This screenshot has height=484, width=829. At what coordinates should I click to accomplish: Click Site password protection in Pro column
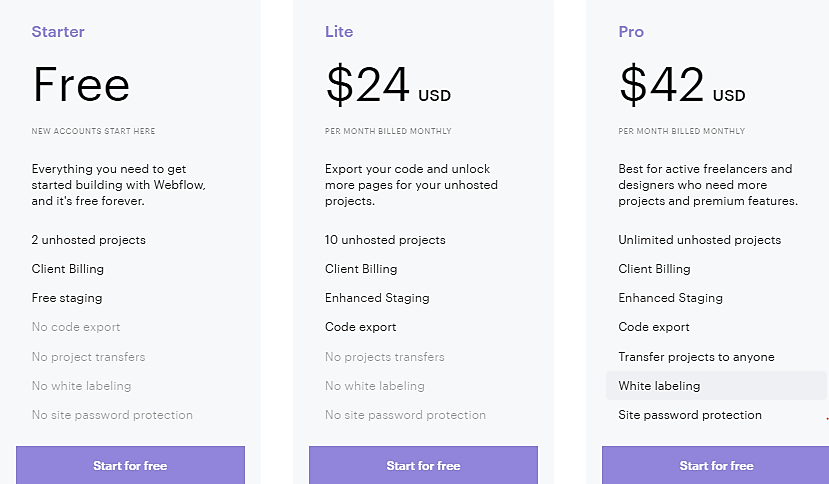(690, 415)
